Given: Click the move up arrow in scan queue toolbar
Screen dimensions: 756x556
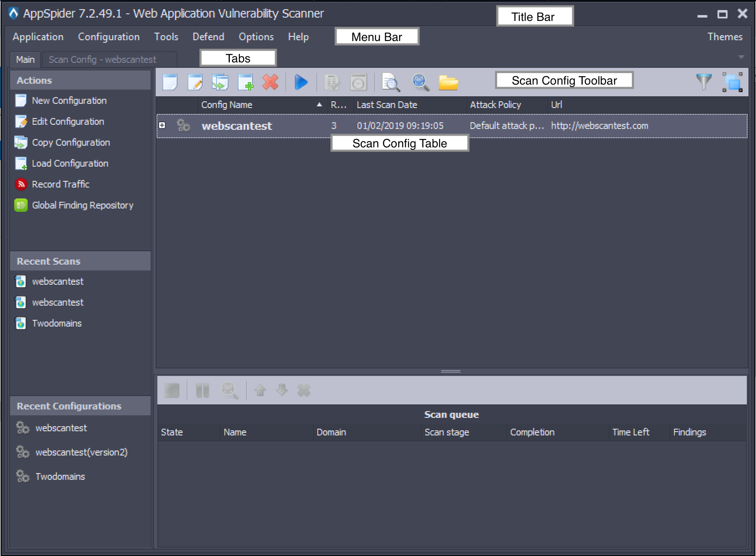Looking at the screenshot, I should 260,390.
